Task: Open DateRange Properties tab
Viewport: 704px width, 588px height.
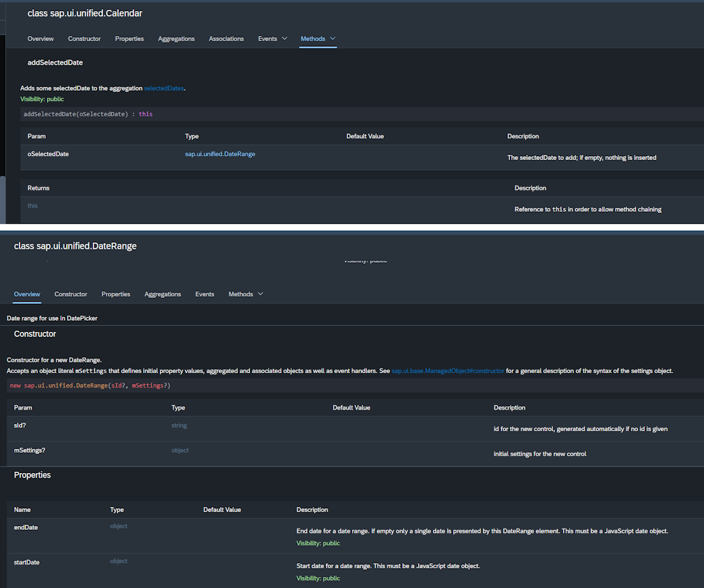Action: tap(116, 294)
